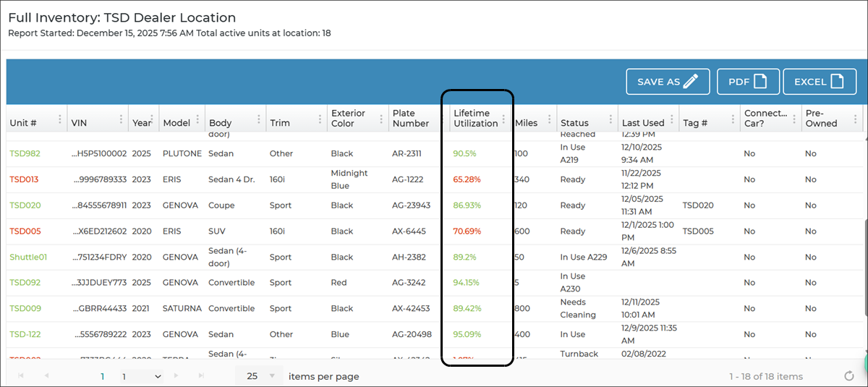Viewport: 868px width, 387px height.
Task: Open Last Used column menu dots
Action: click(x=672, y=119)
